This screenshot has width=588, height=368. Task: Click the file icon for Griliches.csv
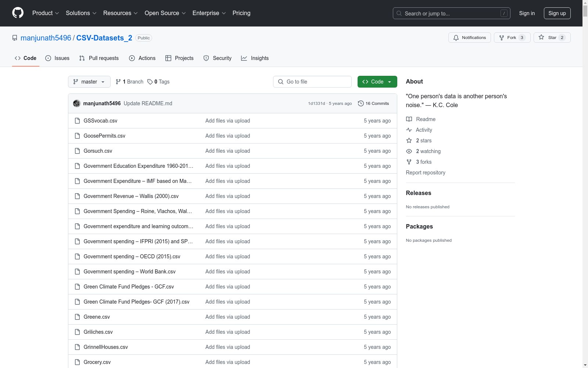click(77, 332)
